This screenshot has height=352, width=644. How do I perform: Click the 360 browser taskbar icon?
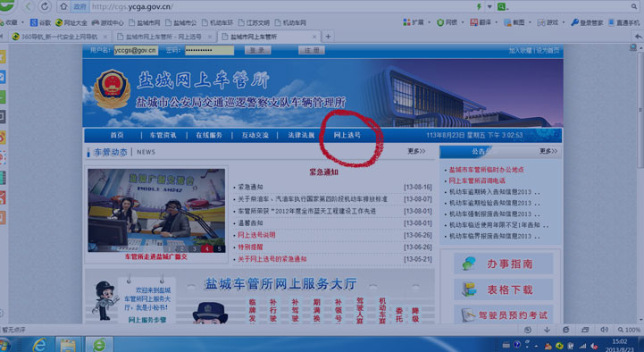point(99,344)
